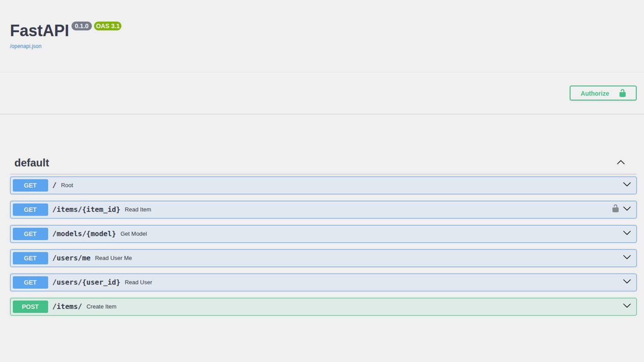This screenshot has height=362, width=644.
Task: Expand the /users/{user_id} endpoint chevron
Action: click(x=626, y=282)
